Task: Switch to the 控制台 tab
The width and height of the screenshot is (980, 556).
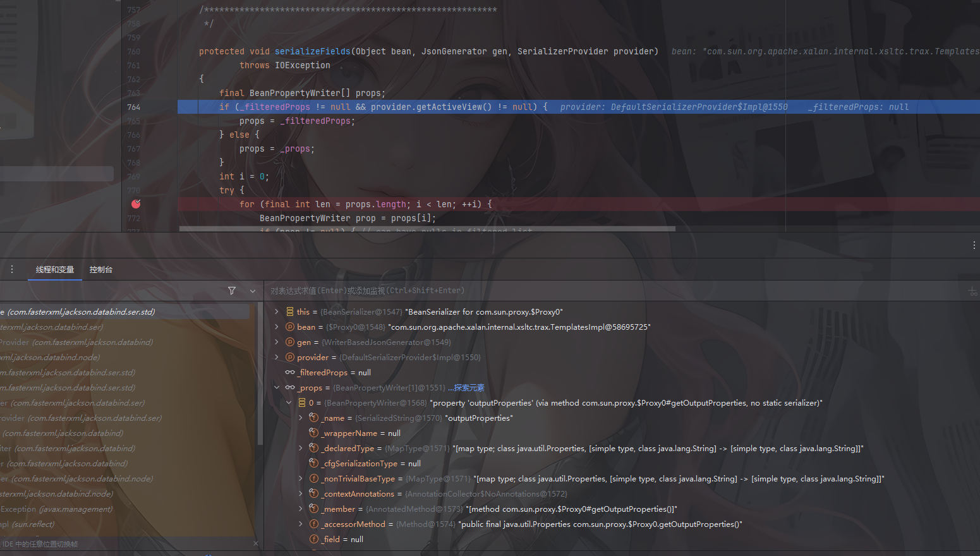Action: coord(101,270)
